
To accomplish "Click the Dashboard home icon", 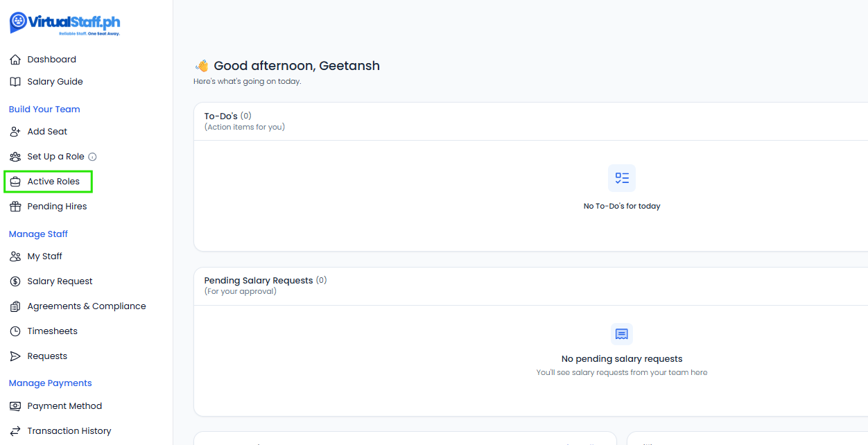I will pyautogui.click(x=15, y=60).
